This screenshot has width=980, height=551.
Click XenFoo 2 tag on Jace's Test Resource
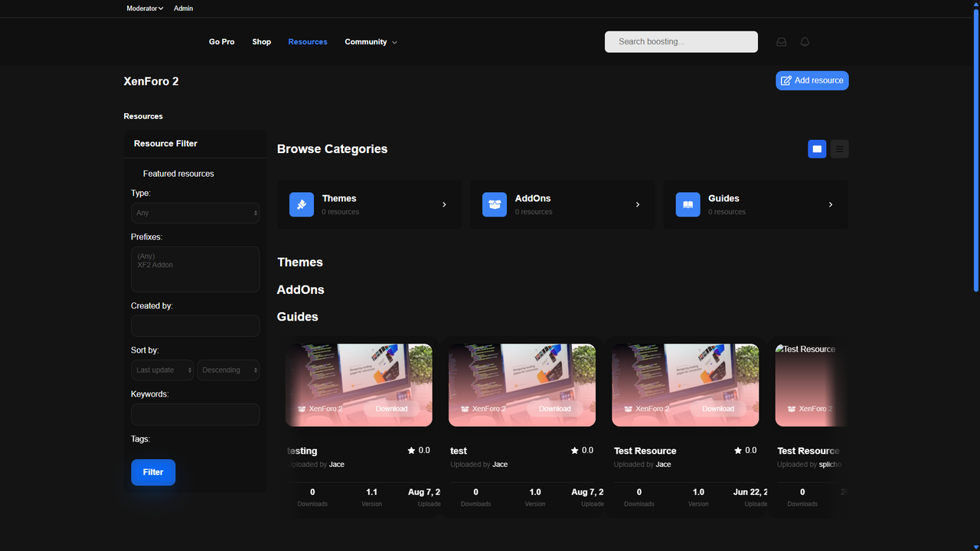pos(646,409)
